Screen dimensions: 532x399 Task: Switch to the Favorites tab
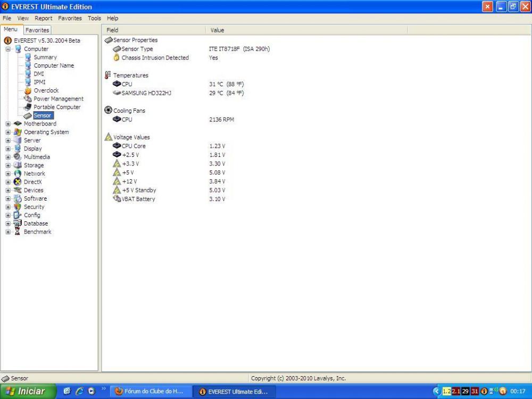click(x=37, y=30)
